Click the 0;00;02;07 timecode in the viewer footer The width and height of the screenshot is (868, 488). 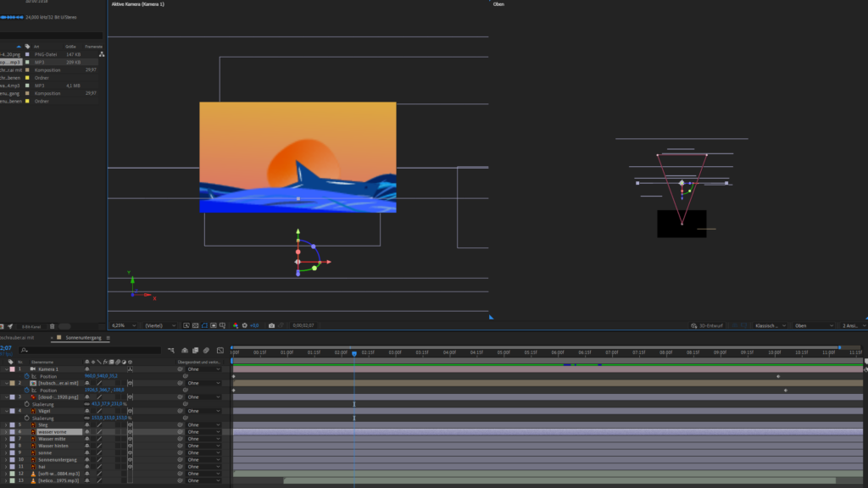click(303, 325)
